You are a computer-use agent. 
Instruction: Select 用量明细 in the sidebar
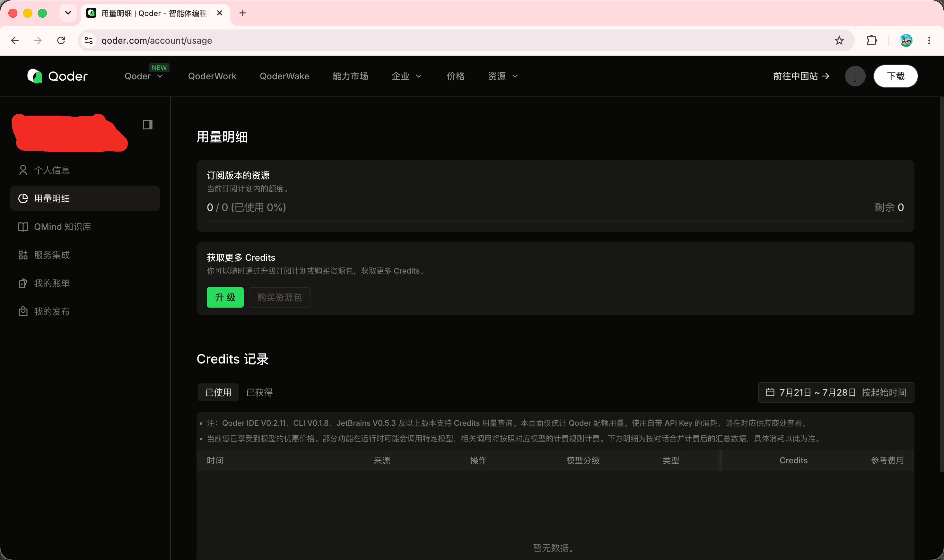85,198
